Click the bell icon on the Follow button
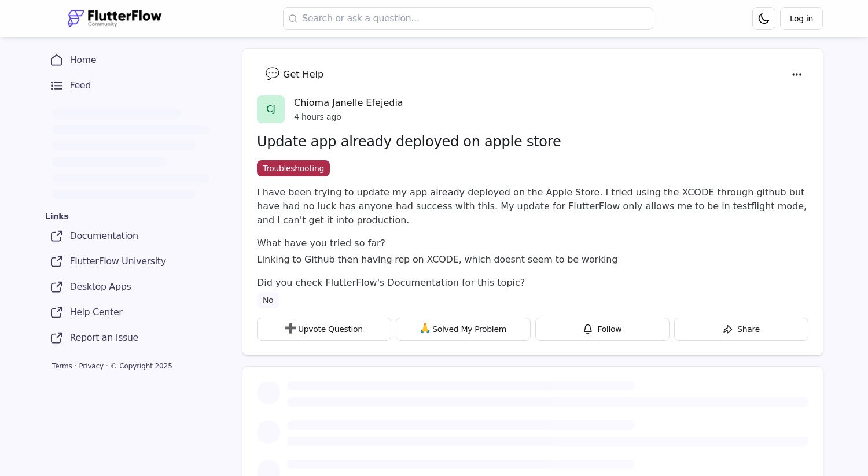The height and width of the screenshot is (476, 868). [x=587, y=329]
